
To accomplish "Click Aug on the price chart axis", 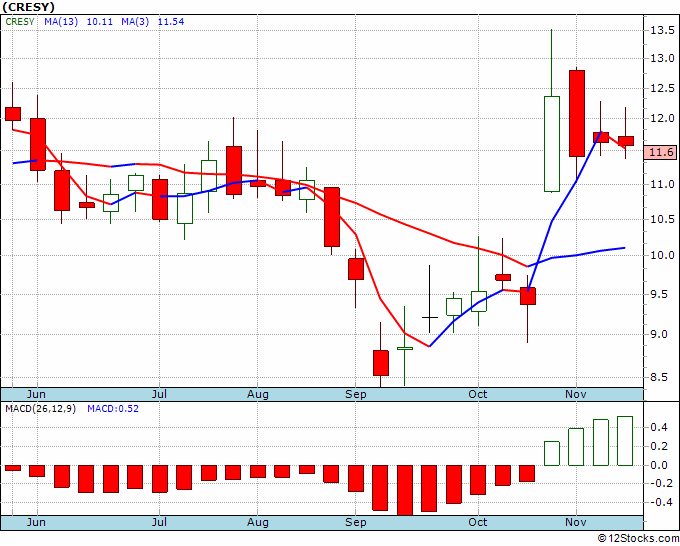I will coord(258,394).
